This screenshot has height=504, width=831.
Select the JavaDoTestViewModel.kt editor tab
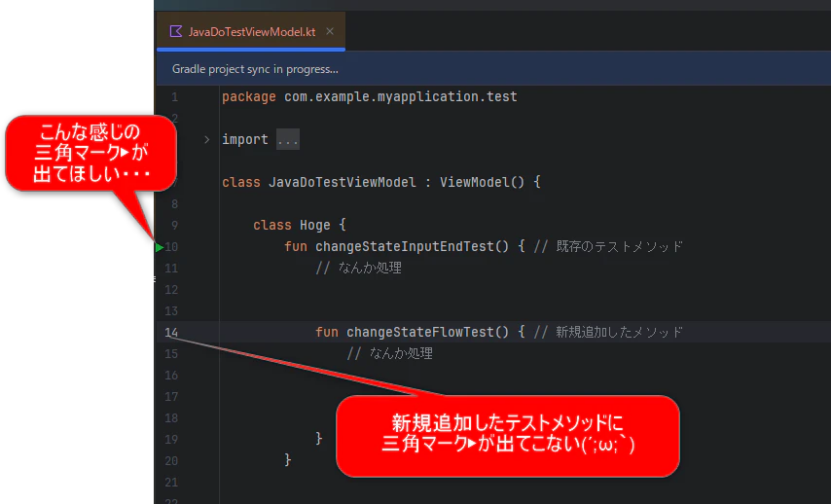[251, 32]
